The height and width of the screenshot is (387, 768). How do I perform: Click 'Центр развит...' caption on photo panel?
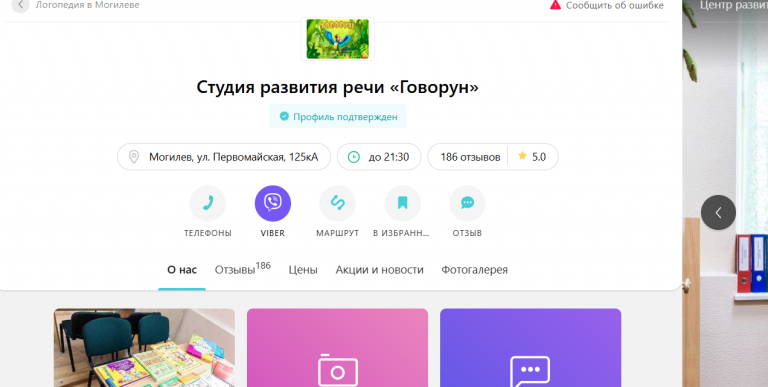(x=734, y=5)
